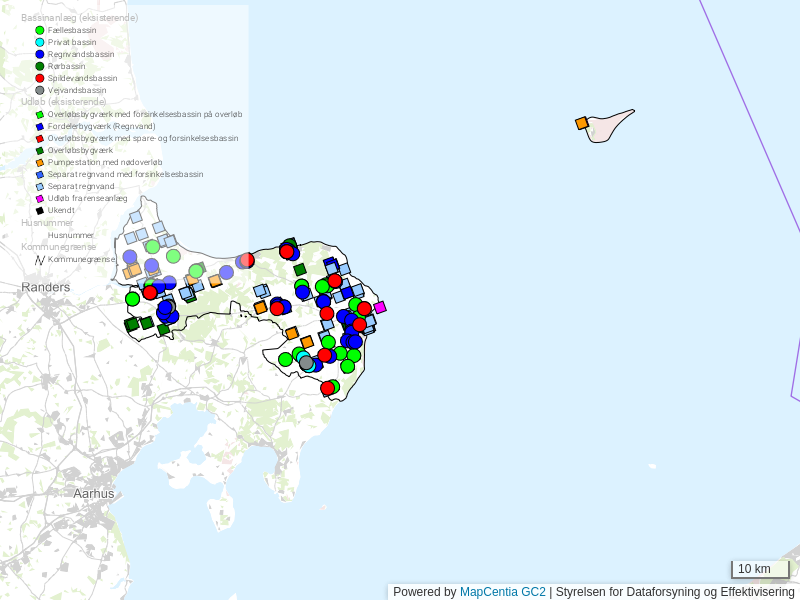Screen dimensions: 800x600
Task: Click the magenta Udløb fra renseanlæg legend square
Action: (x=40, y=199)
